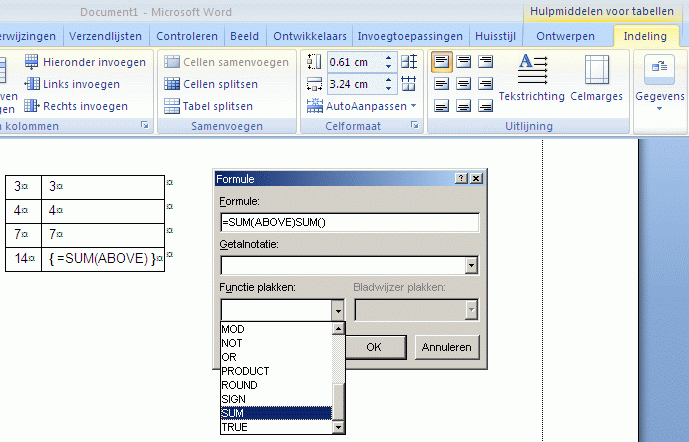The image size is (689, 442).
Task: Open the Gegevens dropdown menu
Action: click(659, 83)
